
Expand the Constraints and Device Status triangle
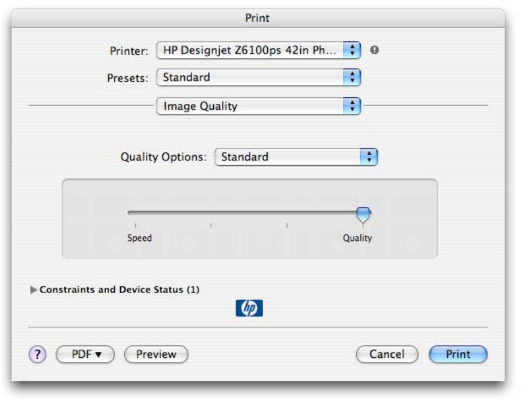[34, 290]
